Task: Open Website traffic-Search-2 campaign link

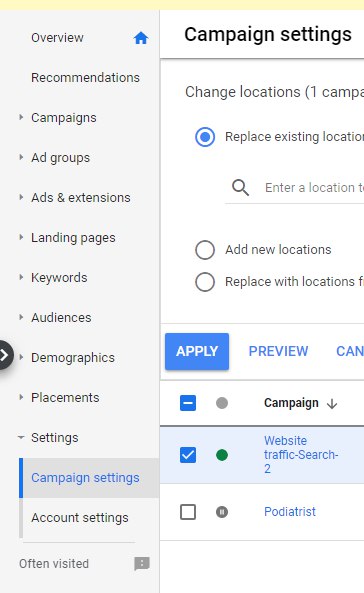Action: coord(301,455)
